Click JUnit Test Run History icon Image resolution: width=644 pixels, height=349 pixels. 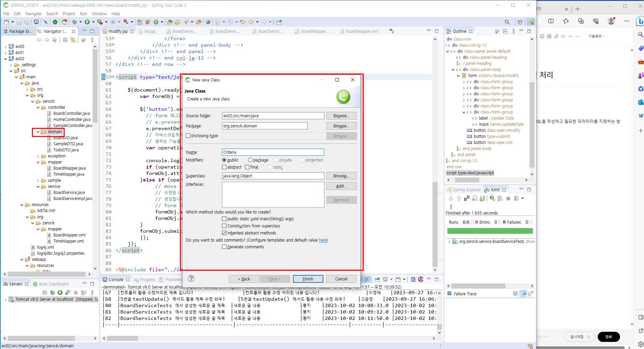coord(516,198)
